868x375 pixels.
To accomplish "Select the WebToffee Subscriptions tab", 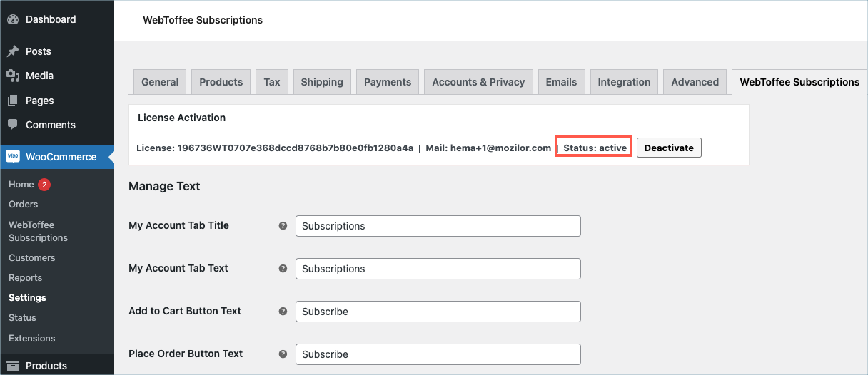I will (x=799, y=82).
